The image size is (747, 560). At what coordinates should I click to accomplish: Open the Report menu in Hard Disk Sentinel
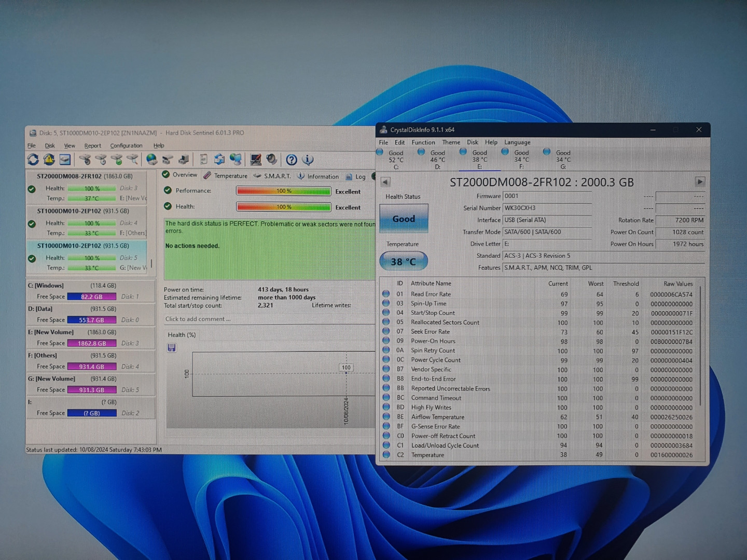(x=93, y=146)
